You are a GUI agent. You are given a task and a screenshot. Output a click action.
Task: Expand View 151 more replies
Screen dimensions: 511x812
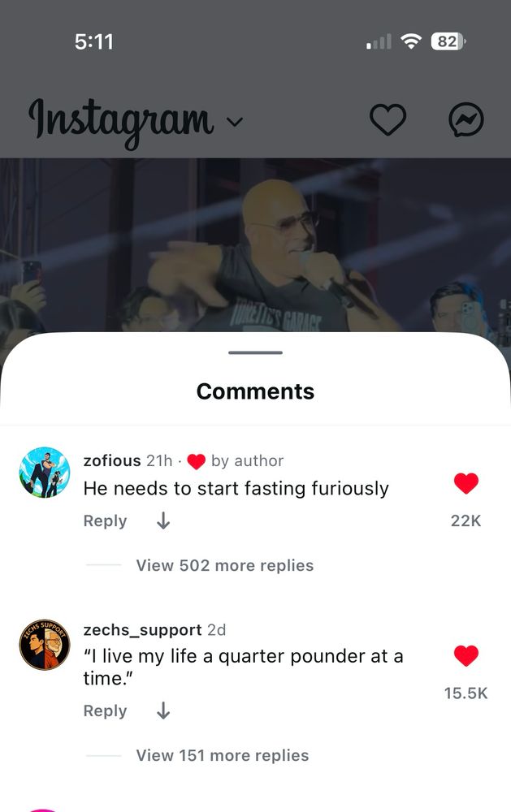pos(223,755)
